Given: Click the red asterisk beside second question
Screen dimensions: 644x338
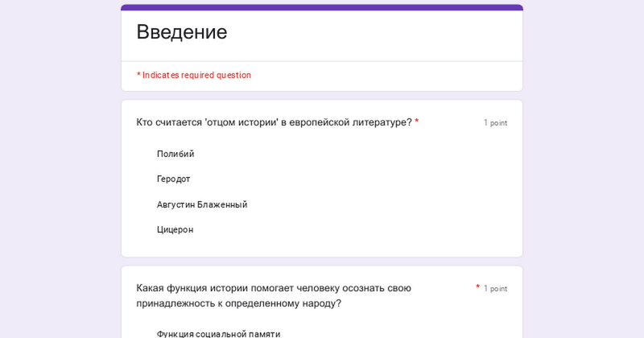Looking at the screenshot, I should tap(477, 286).
